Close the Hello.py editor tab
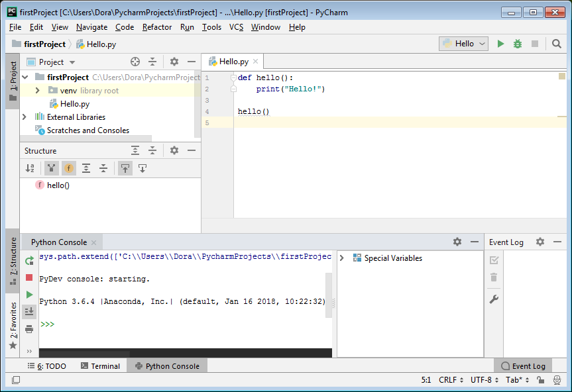The width and height of the screenshot is (572, 392). (256, 61)
